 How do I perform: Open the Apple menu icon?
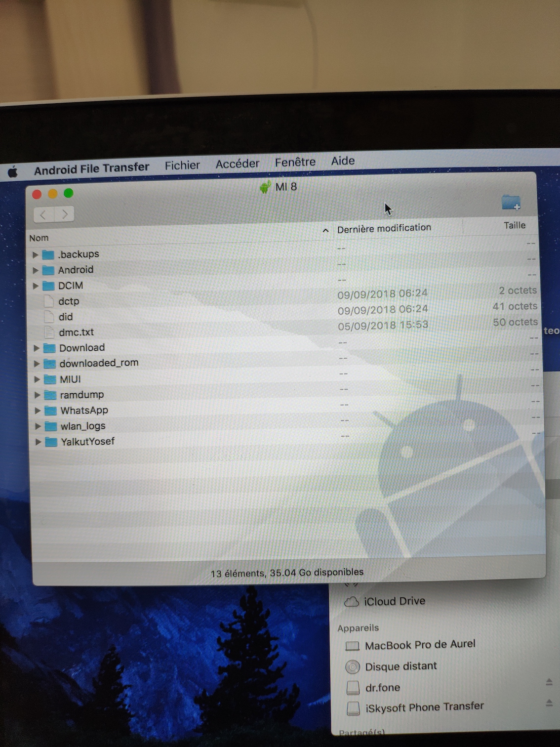13,172
